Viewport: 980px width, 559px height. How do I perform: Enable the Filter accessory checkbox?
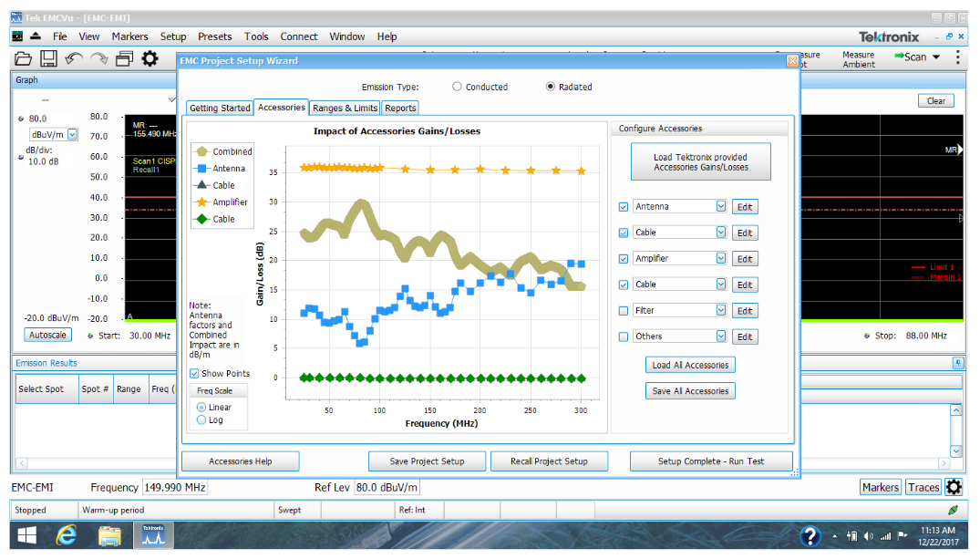click(624, 310)
